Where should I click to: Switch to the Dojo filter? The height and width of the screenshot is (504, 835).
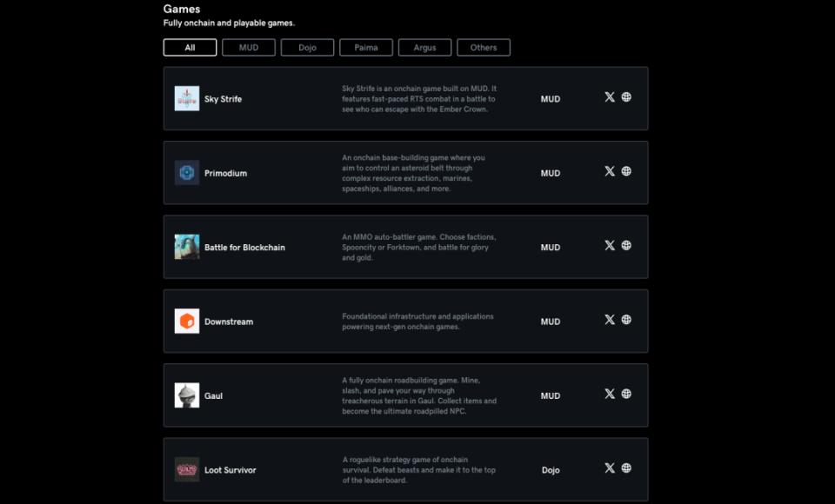click(x=307, y=48)
